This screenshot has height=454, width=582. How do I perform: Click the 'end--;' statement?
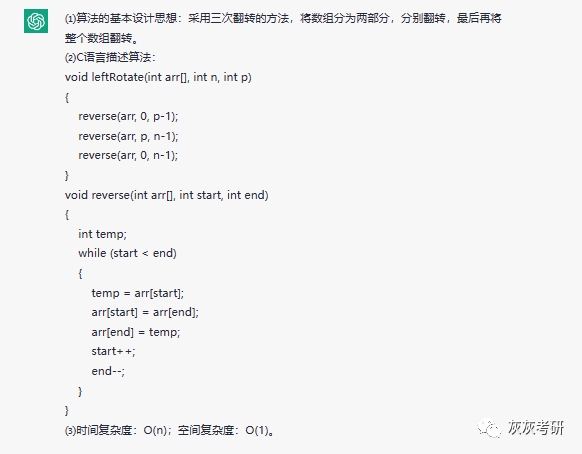tap(108, 371)
